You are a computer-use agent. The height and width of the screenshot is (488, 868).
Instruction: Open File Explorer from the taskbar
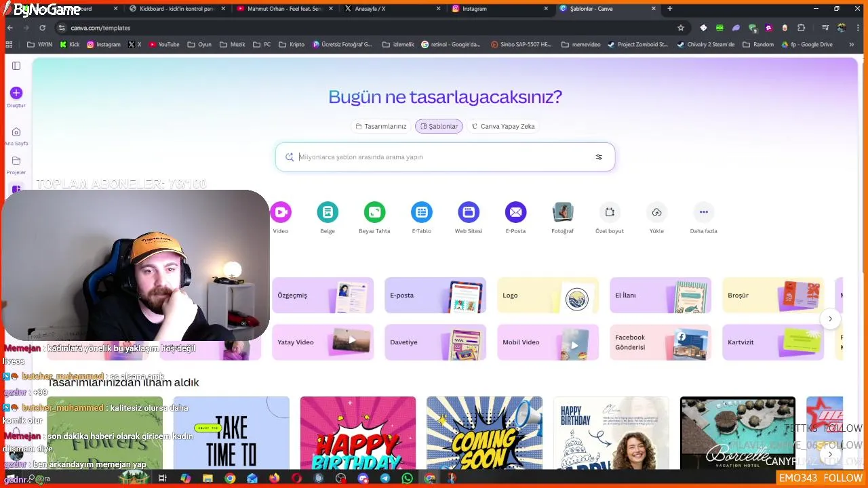[208, 478]
